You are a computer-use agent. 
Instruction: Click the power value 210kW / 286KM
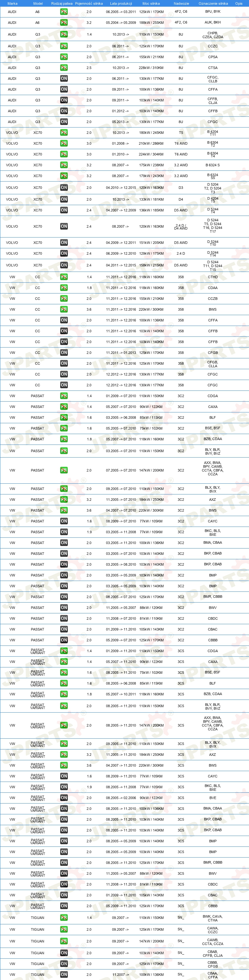click(x=151, y=143)
